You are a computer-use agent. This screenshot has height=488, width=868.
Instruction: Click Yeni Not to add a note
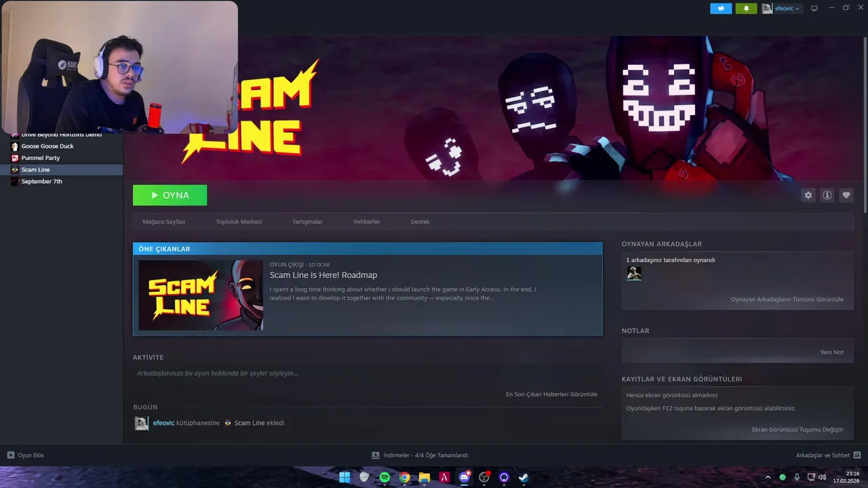[x=831, y=352]
